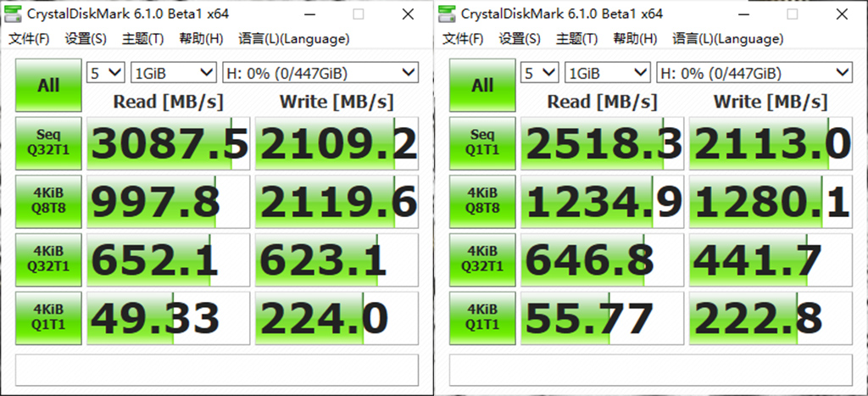The image size is (868, 396).
Task: Click Write [MB/s] header in right window
Action: [x=771, y=102]
